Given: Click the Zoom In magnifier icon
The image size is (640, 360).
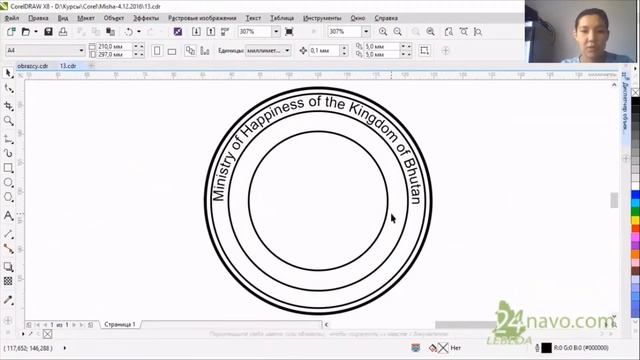Looking at the screenshot, I should [x=383, y=31].
